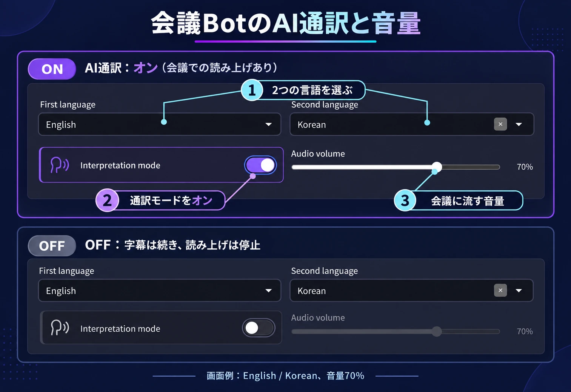
Task: Clear Korean selection in the ON panel
Action: click(x=500, y=124)
